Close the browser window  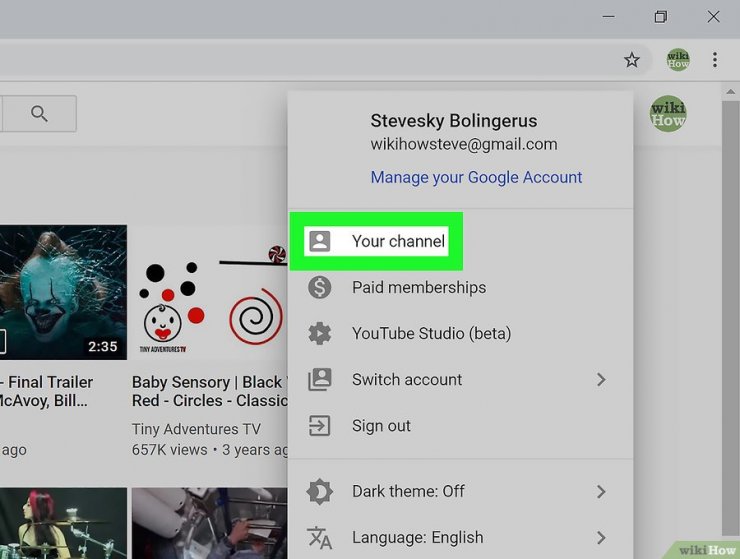tap(714, 17)
